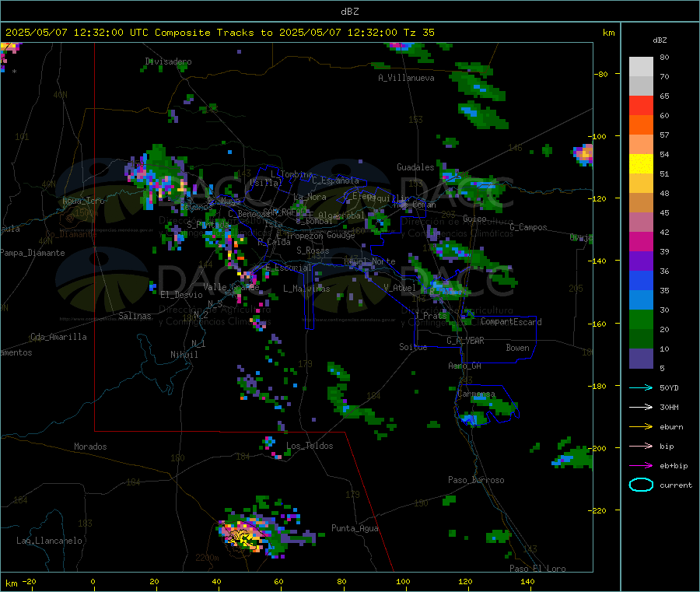Viewport: 700px width, 592px height.
Task: Select the dark green 10–20 dBZ swatch
Action: [x=641, y=339]
